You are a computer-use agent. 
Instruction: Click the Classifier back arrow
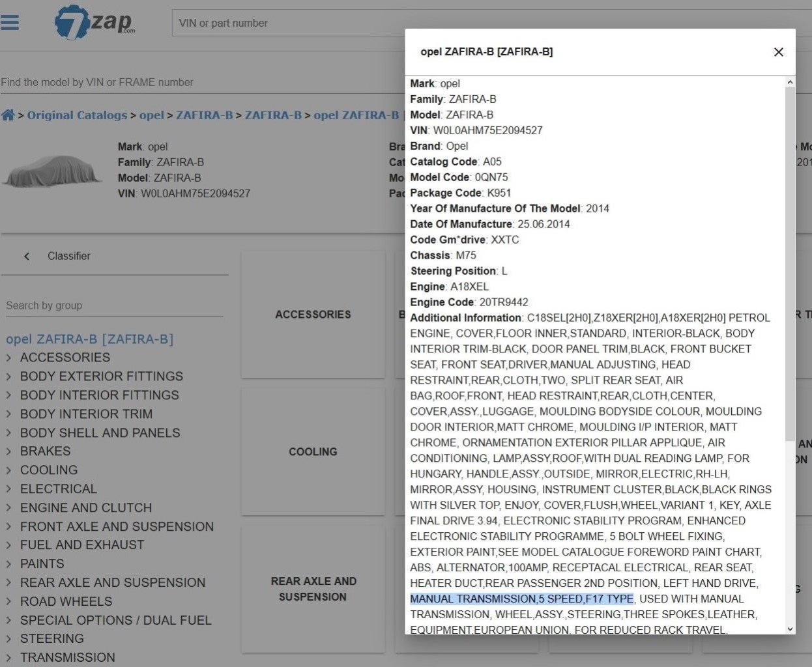coord(27,257)
